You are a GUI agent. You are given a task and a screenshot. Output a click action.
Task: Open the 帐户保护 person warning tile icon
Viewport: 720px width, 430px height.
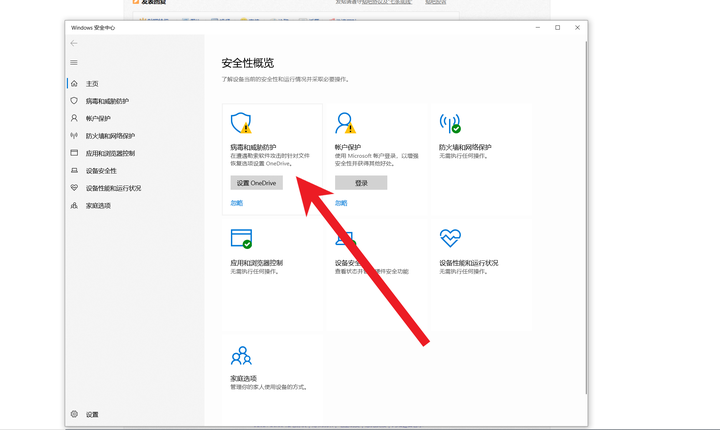coord(345,123)
